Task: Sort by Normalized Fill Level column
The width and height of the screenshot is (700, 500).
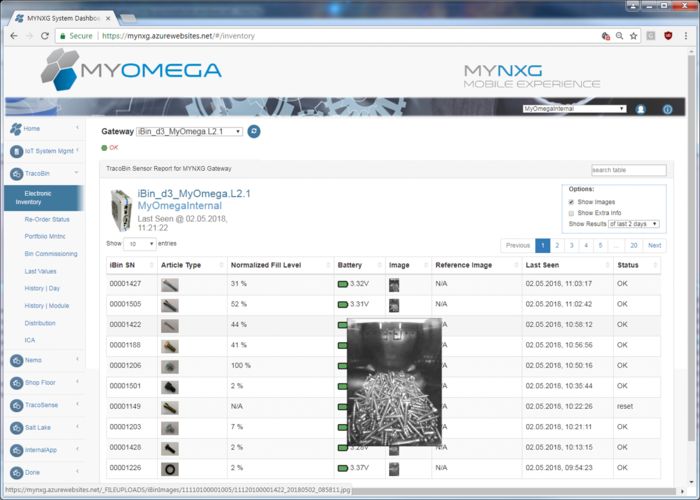Action: pos(281,265)
